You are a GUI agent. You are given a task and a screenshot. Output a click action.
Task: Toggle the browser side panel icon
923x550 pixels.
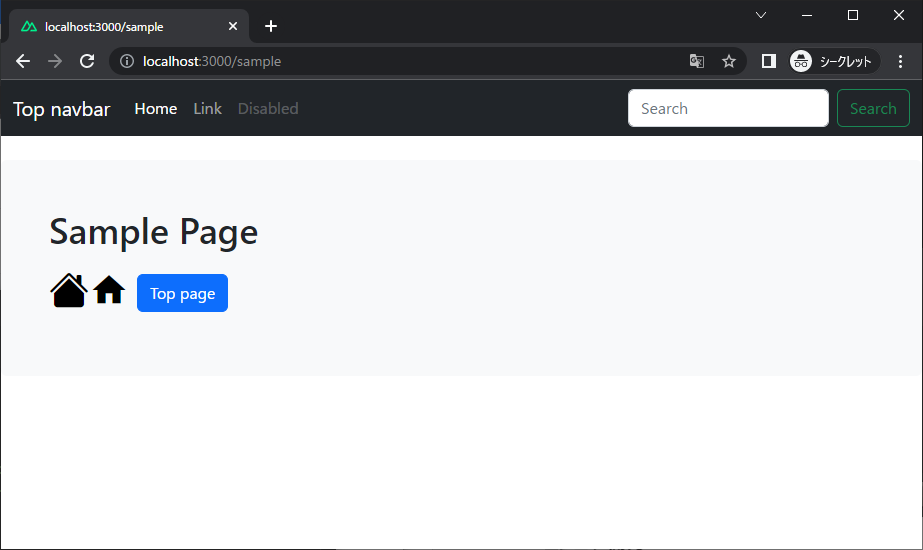pyautogui.click(x=768, y=61)
